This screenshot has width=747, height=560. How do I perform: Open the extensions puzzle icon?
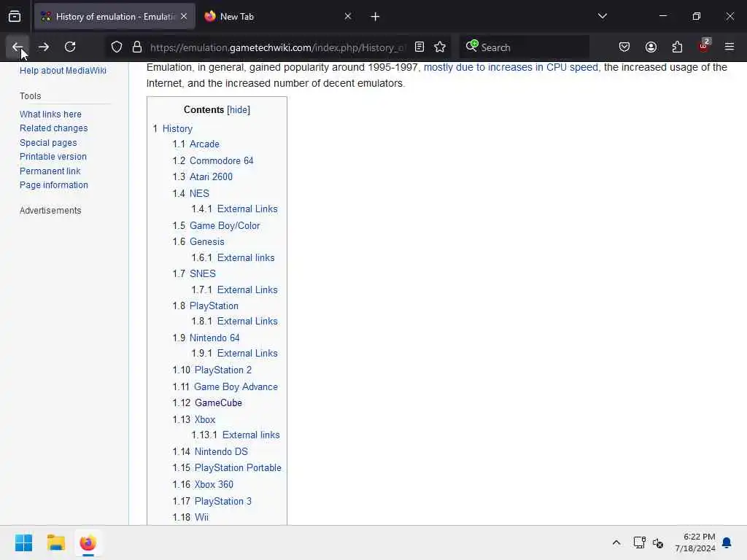click(x=677, y=47)
